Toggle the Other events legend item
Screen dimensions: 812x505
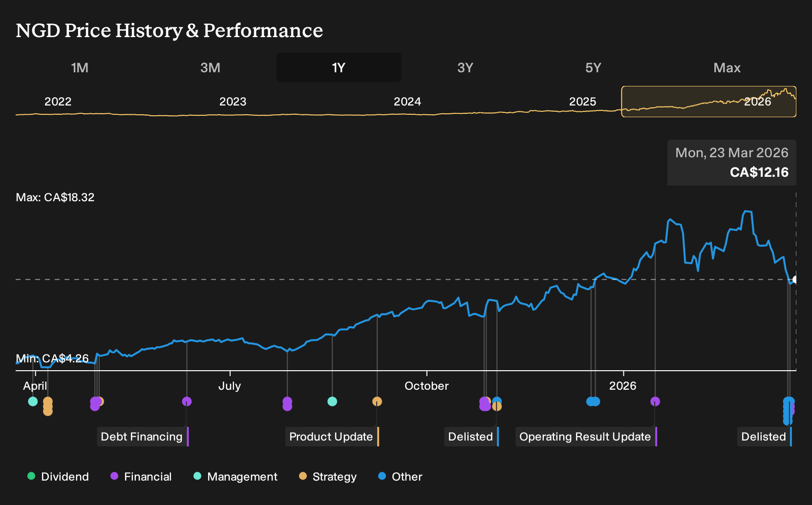pyautogui.click(x=400, y=477)
